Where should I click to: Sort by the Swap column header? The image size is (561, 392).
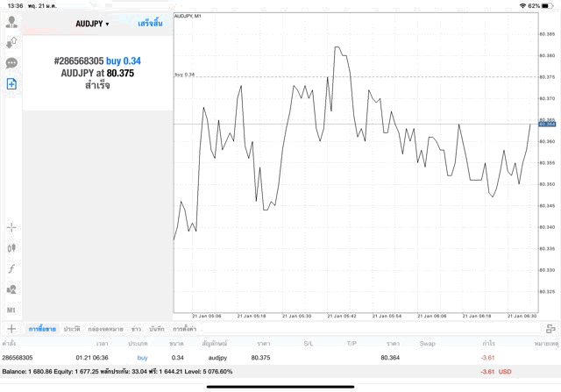(427, 343)
